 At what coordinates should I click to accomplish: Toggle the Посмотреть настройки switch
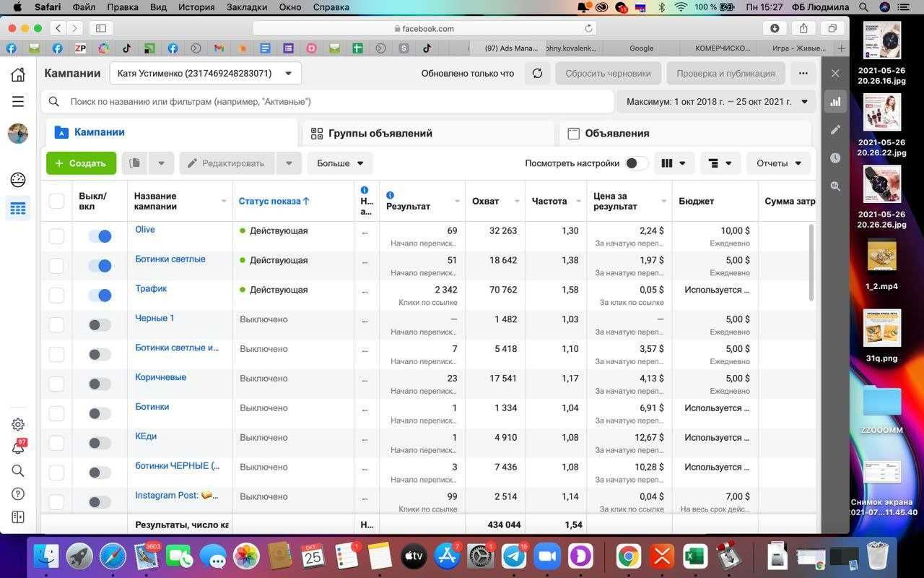(x=636, y=163)
